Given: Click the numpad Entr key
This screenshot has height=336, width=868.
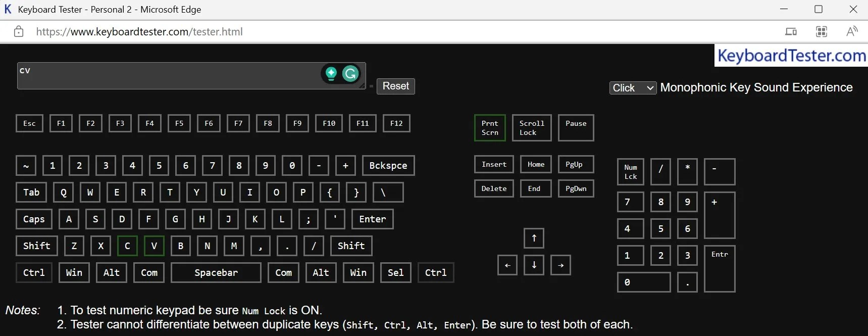Looking at the screenshot, I should [720, 269].
